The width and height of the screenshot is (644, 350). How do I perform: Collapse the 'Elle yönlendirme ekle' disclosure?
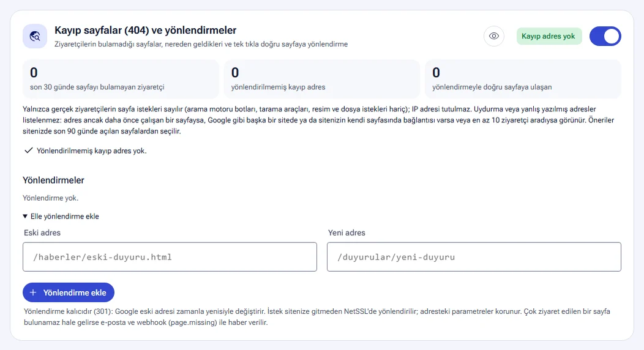(61, 216)
